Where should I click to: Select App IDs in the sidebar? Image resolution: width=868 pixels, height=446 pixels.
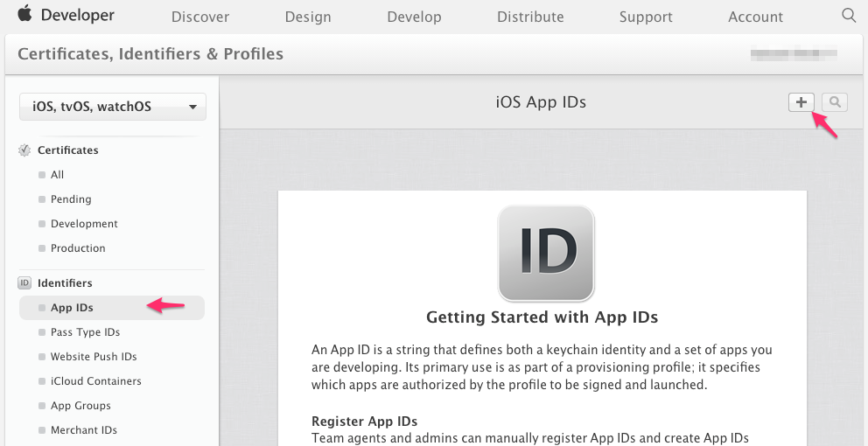(x=112, y=308)
